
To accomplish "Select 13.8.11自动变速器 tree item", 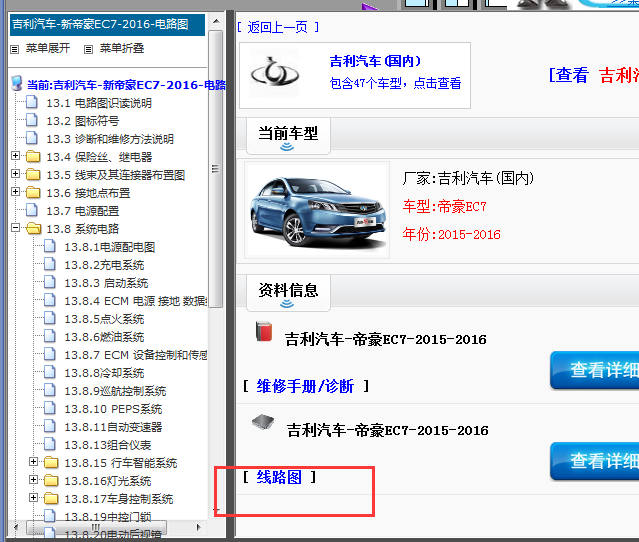I will (x=113, y=427).
